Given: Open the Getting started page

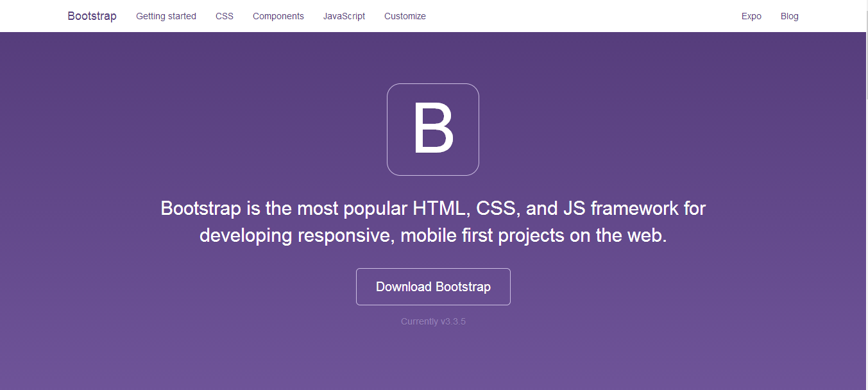Looking at the screenshot, I should 166,16.
